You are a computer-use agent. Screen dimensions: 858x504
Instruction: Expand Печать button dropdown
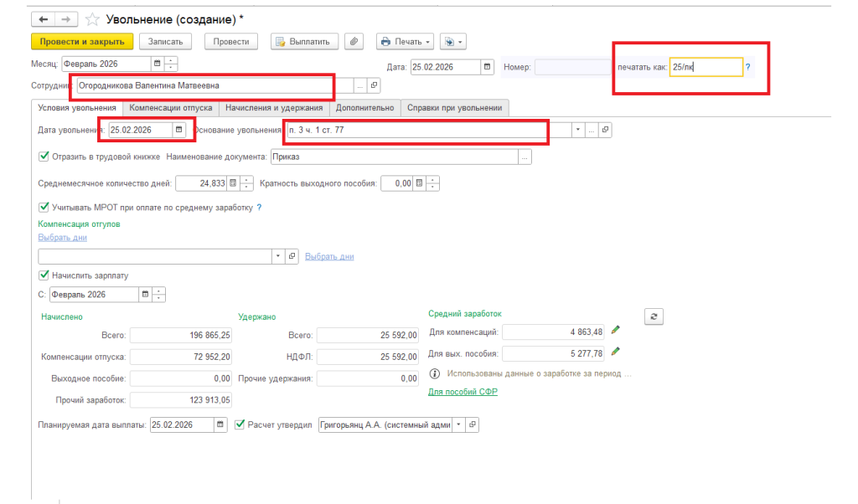428,42
